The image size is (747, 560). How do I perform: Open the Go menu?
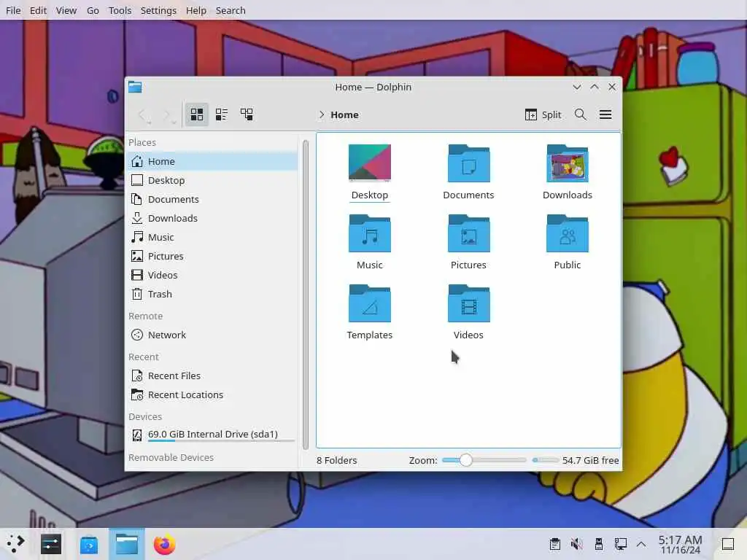(x=93, y=10)
